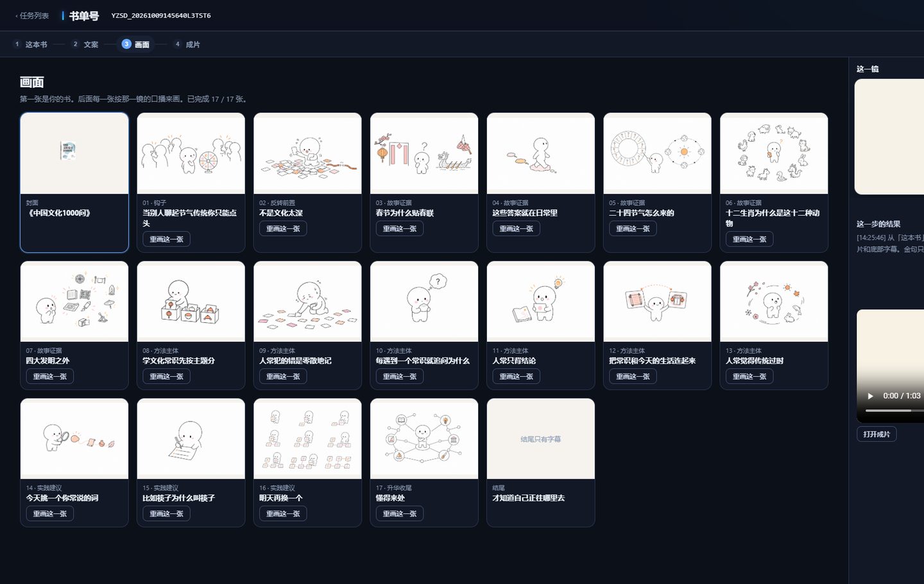Image resolution: width=924 pixels, height=584 pixels.
Task: Redraw card 10 追问为什么 image
Action: coord(400,377)
